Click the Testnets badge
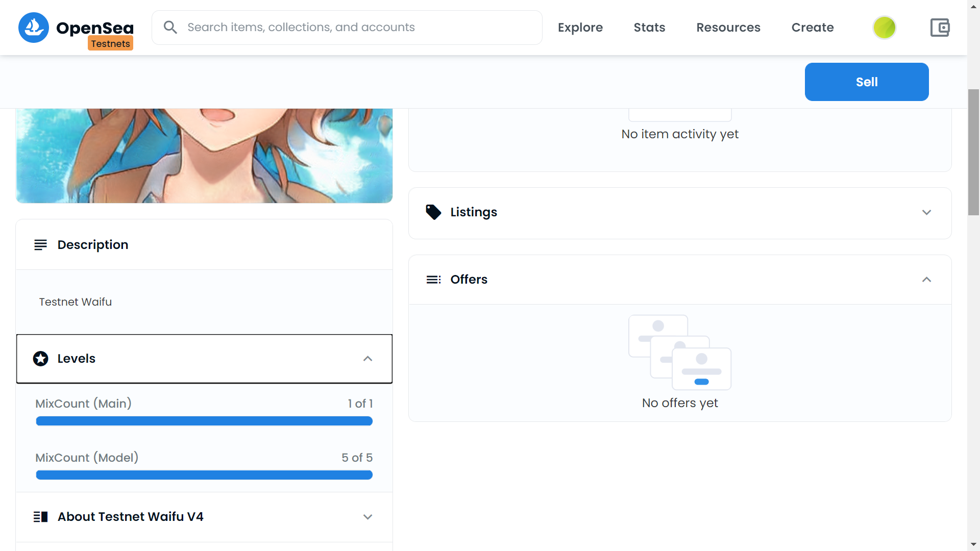The image size is (980, 551). click(110, 44)
